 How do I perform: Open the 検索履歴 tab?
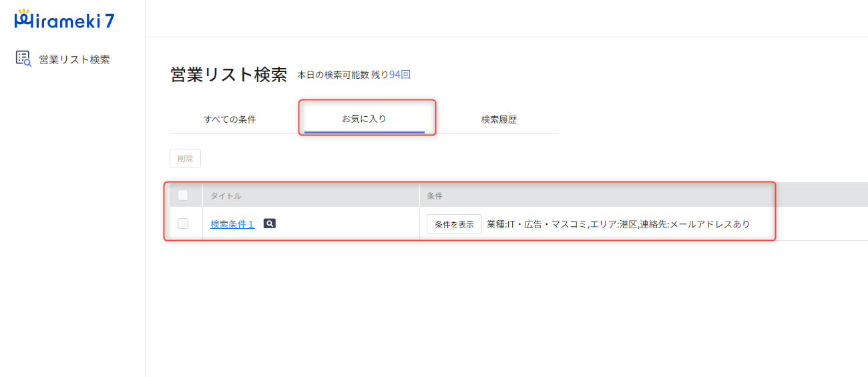pyautogui.click(x=499, y=119)
